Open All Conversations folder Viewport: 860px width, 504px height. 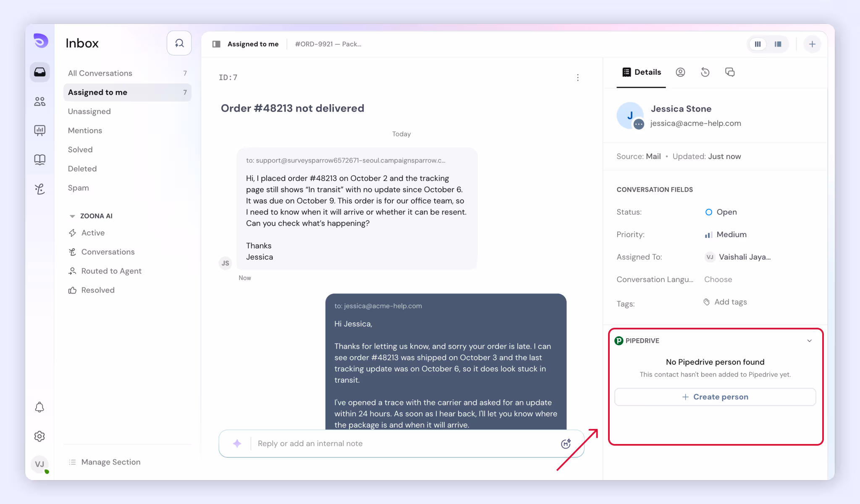tap(127, 73)
